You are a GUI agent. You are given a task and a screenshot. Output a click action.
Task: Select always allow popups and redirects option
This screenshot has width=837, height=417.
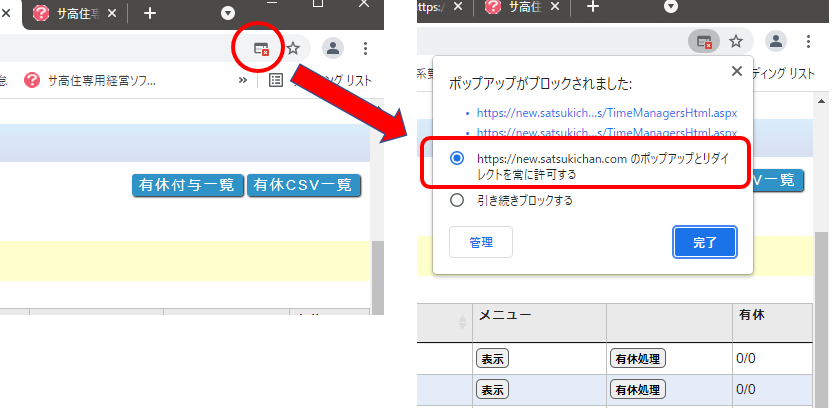click(457, 158)
